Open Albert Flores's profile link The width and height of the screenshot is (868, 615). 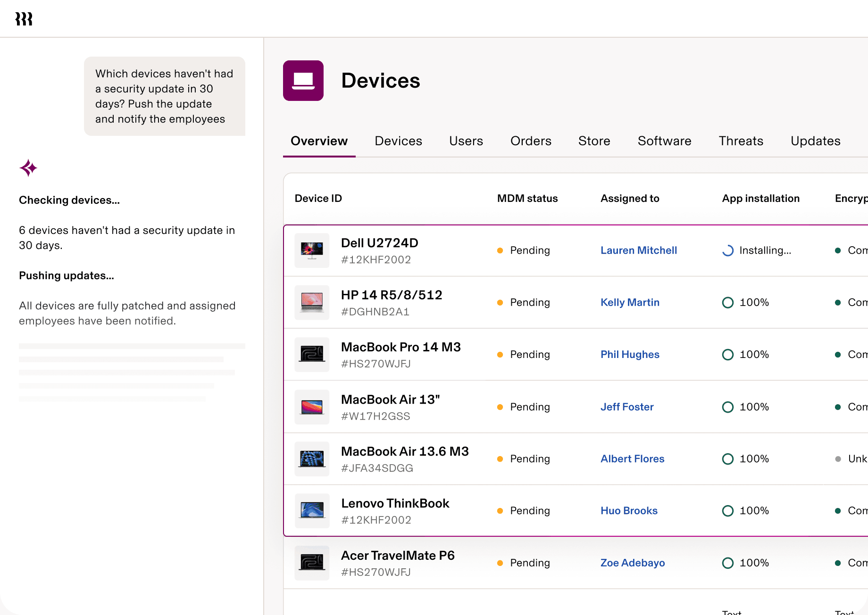pyautogui.click(x=633, y=459)
